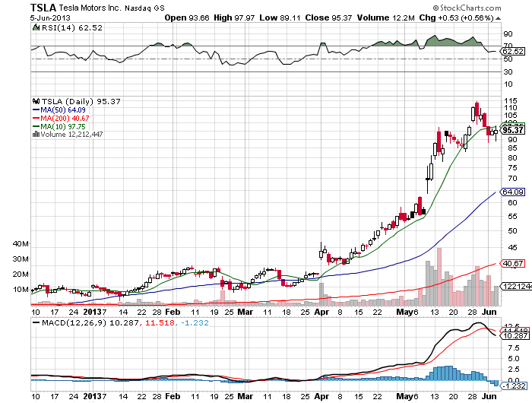
Task: Click the 95.37 last-price tag on axis
Action: 513,130
